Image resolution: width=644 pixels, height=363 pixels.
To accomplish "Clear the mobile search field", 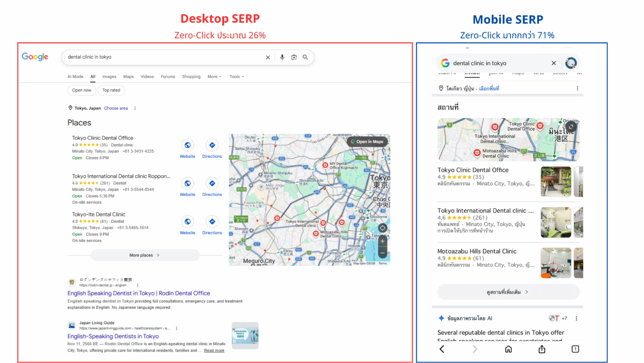I will coord(554,63).
